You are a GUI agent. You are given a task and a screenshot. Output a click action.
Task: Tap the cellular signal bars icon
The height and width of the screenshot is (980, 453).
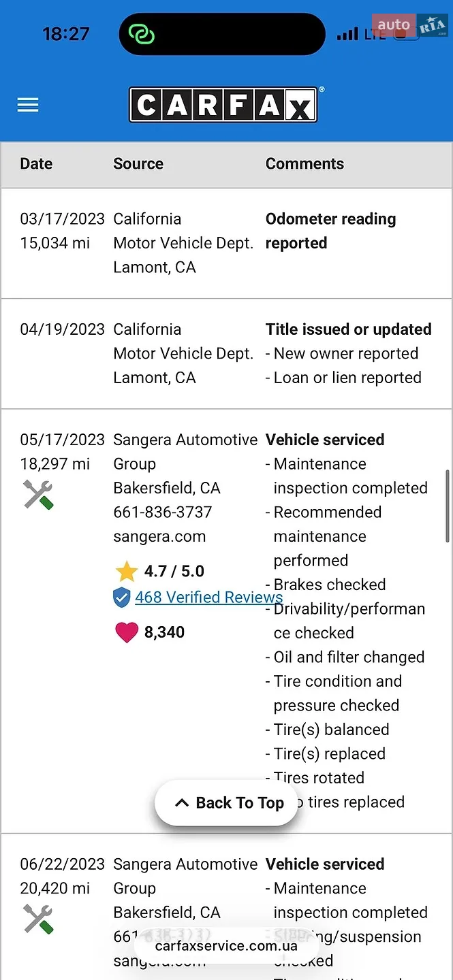(x=347, y=33)
